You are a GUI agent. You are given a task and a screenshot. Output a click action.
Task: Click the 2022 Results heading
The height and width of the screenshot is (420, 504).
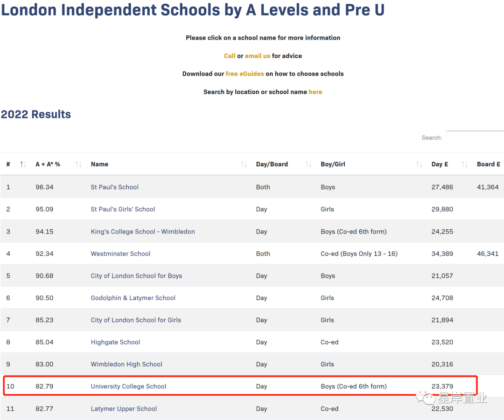tap(35, 114)
